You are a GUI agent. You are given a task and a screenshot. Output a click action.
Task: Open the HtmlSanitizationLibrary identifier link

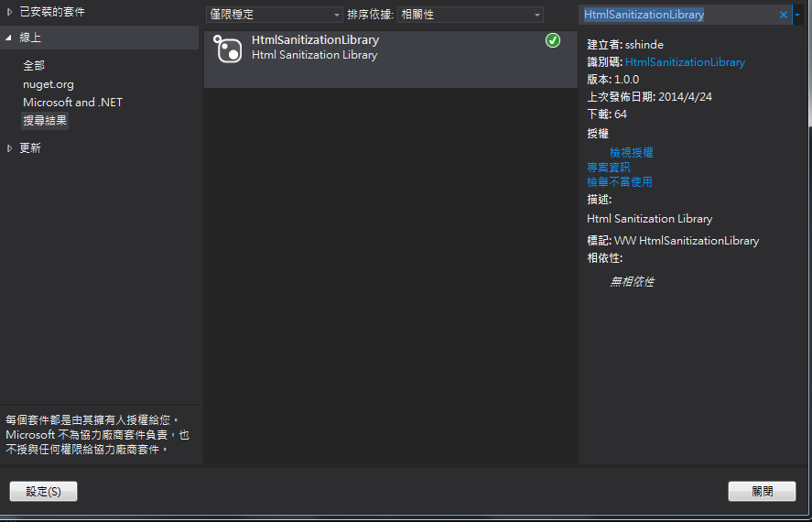[685, 62]
